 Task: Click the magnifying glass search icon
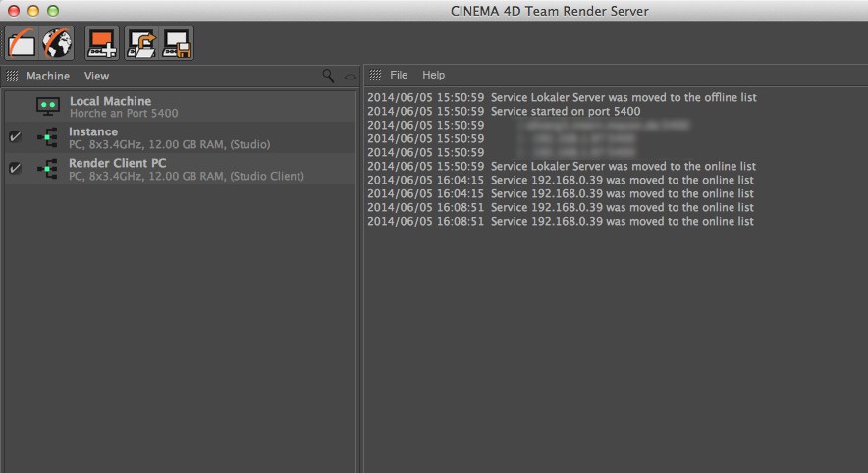[328, 76]
